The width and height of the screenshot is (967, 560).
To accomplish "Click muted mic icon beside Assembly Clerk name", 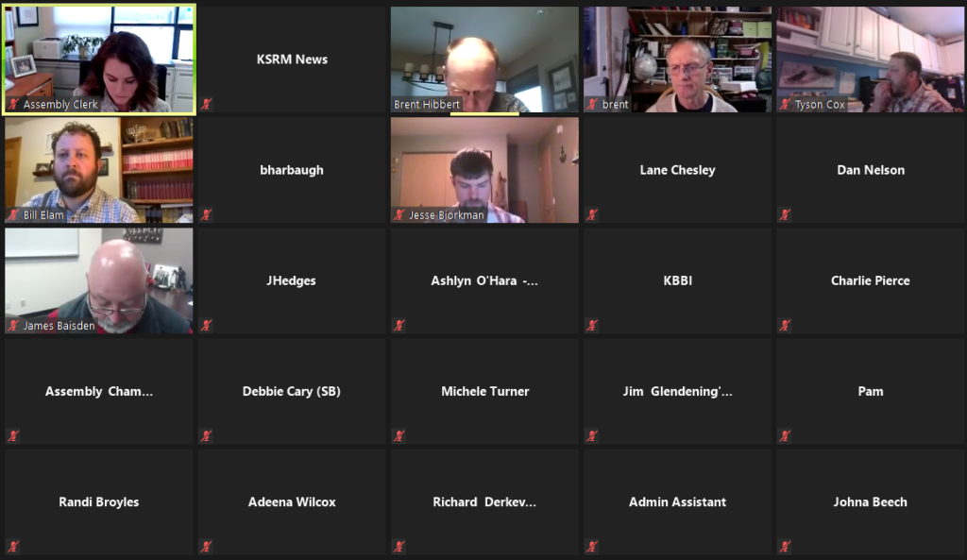I will (13, 104).
